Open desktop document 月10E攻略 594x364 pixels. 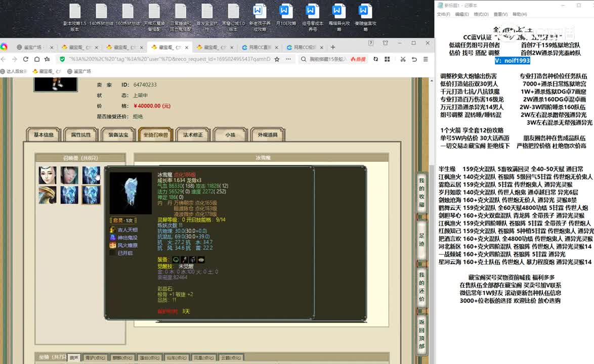coord(286,15)
